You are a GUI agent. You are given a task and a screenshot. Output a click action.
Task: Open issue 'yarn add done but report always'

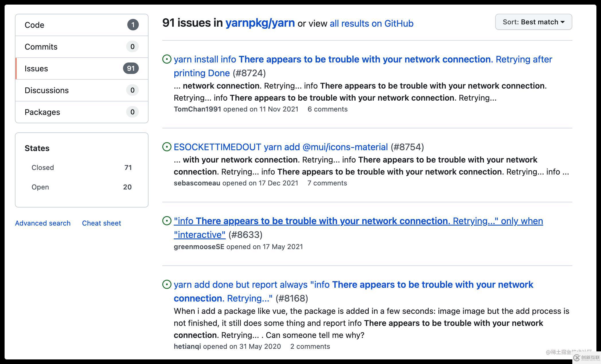pyautogui.click(x=353, y=291)
